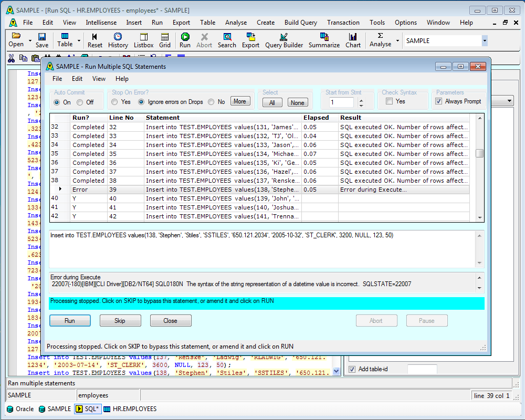Click the Table toolbar icon
The height and width of the screenshot is (420, 525).
click(x=65, y=40)
